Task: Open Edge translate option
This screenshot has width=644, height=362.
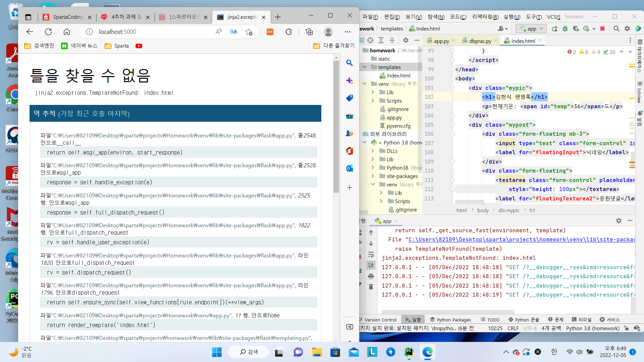Action: (234, 32)
